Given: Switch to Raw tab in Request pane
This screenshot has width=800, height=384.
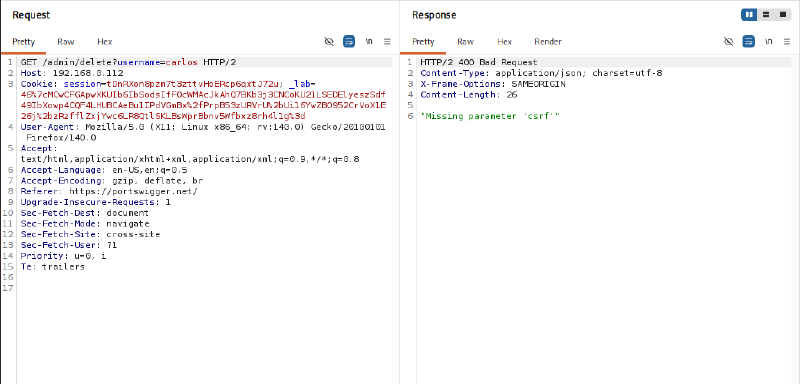Looking at the screenshot, I should (66, 42).
